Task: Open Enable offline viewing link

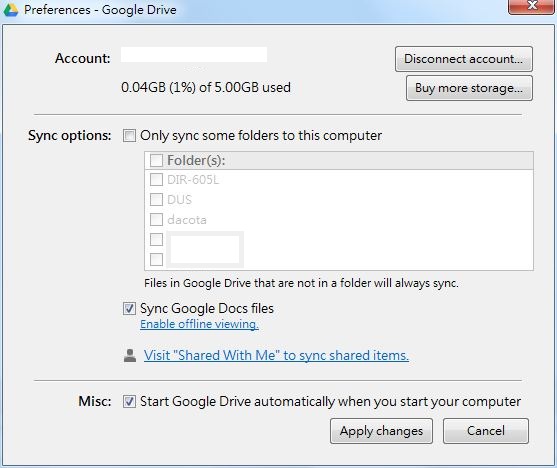Action: [199, 324]
